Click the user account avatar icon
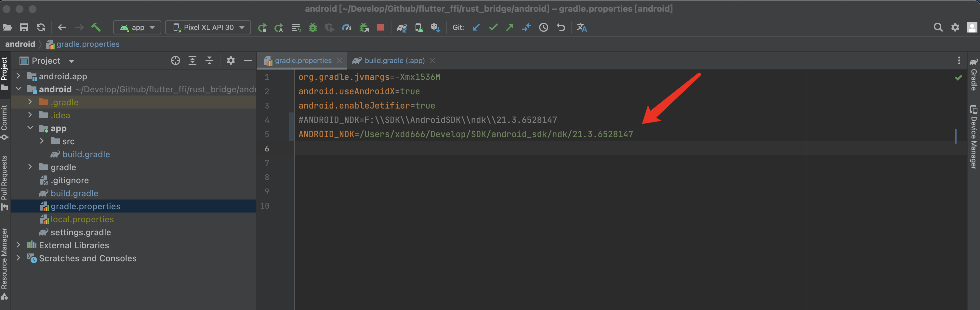Image resolution: width=980 pixels, height=310 pixels. pos(972,27)
